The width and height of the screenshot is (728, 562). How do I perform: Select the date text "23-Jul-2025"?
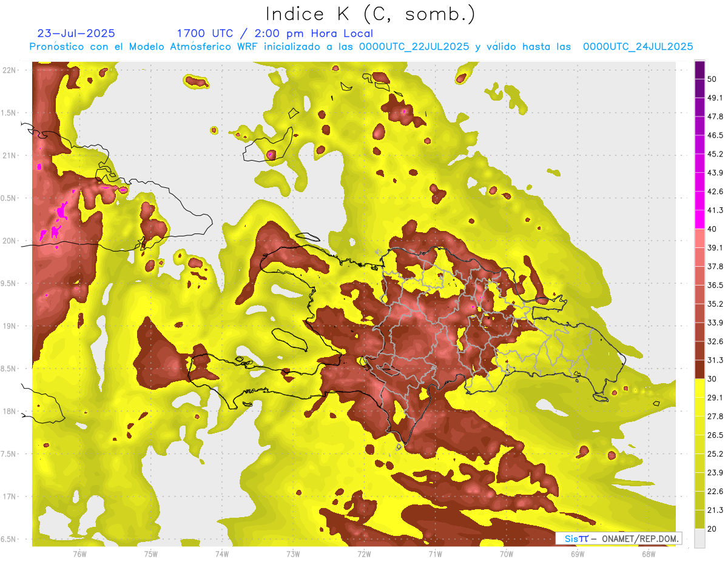(x=76, y=33)
